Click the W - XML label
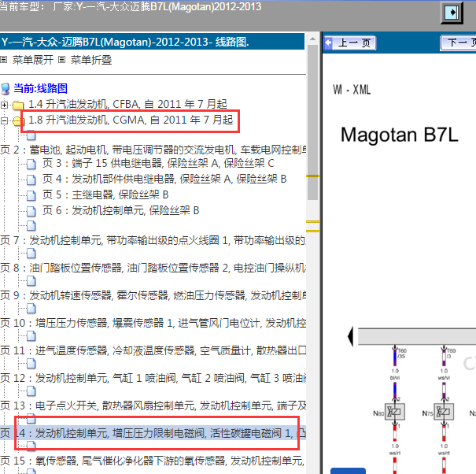Image resolution: width=476 pixels, height=474 pixels. click(x=352, y=90)
